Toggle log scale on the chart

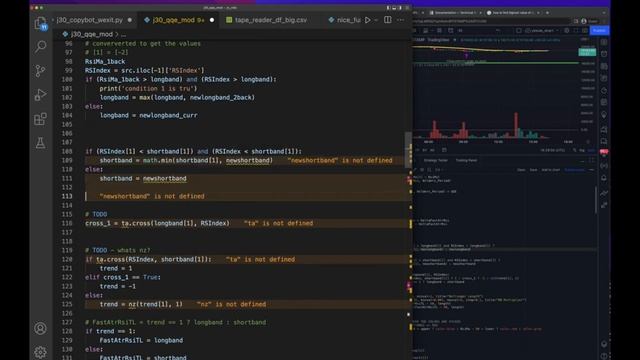click(582, 150)
